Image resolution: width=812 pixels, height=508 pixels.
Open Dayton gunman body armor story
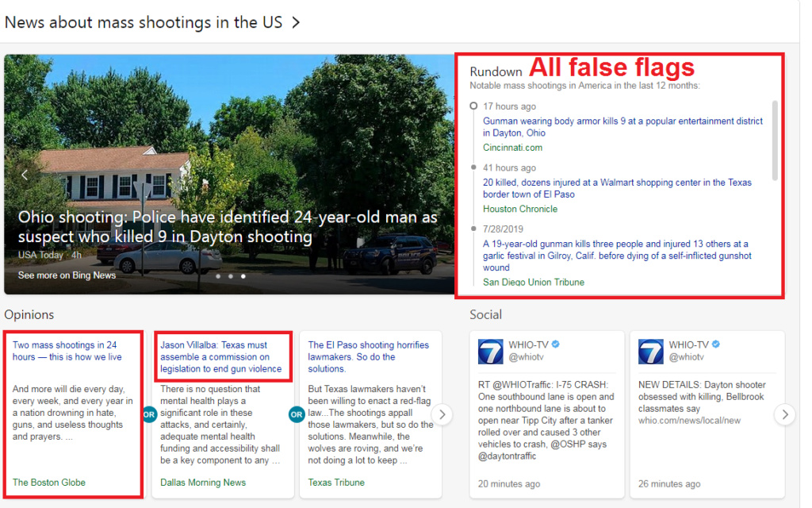click(x=622, y=127)
